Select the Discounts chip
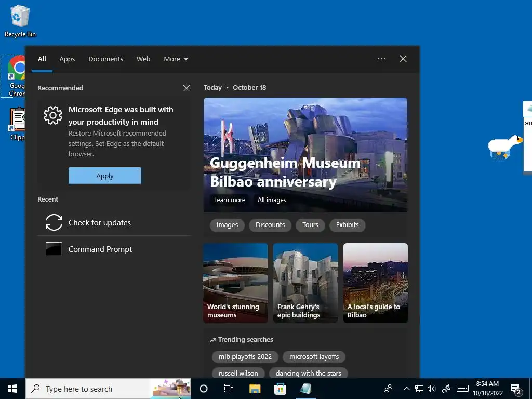The width and height of the screenshot is (532, 399). pos(270,225)
